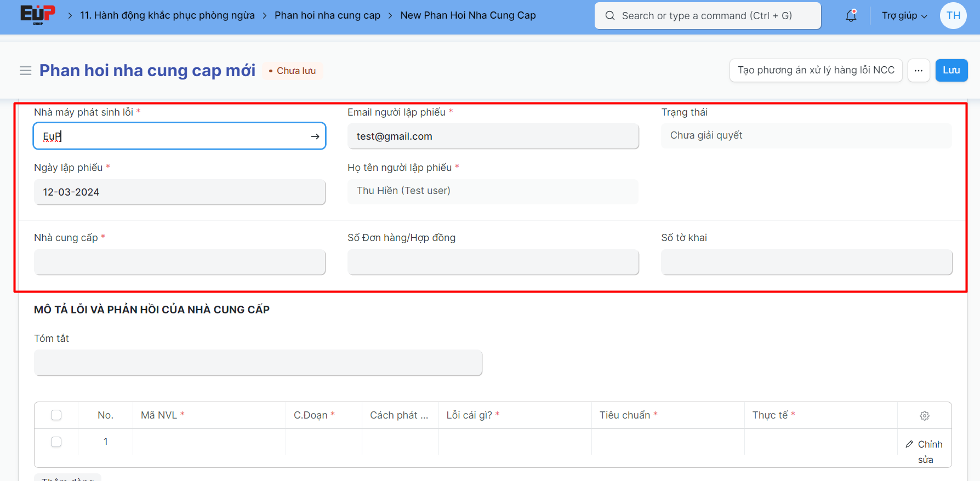Click the Lưu save button

tap(951, 71)
